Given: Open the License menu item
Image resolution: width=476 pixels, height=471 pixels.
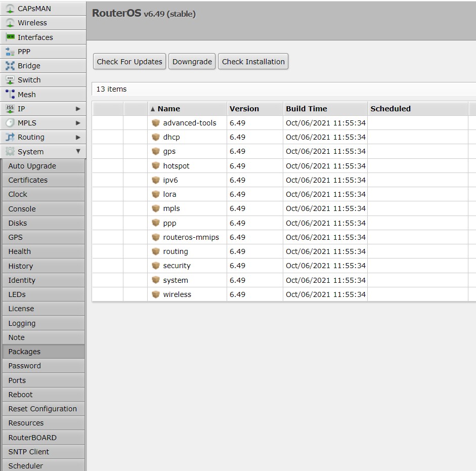Looking at the screenshot, I should (x=44, y=309).
